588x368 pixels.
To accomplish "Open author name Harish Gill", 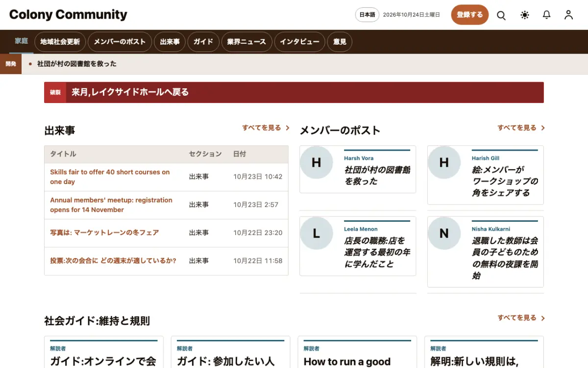I will click(486, 158).
